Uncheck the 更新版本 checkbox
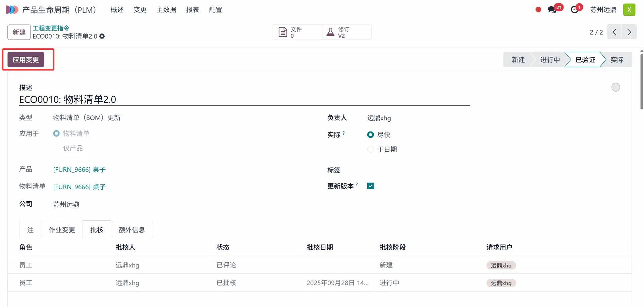 (371, 186)
